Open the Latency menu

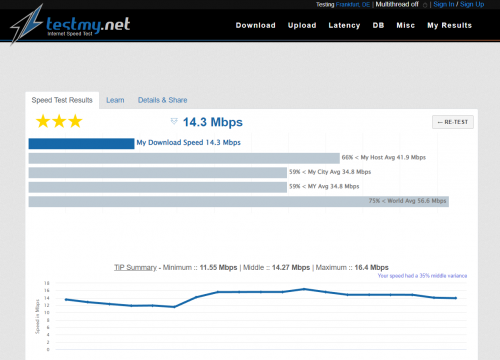tap(344, 25)
